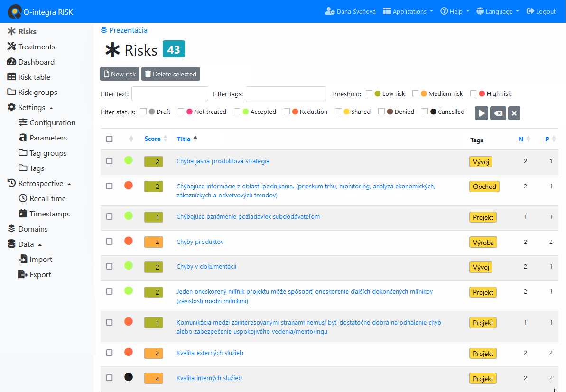Open 'Kvalita externých služieb' risk link
This screenshot has height=392, width=566.
pyautogui.click(x=210, y=353)
